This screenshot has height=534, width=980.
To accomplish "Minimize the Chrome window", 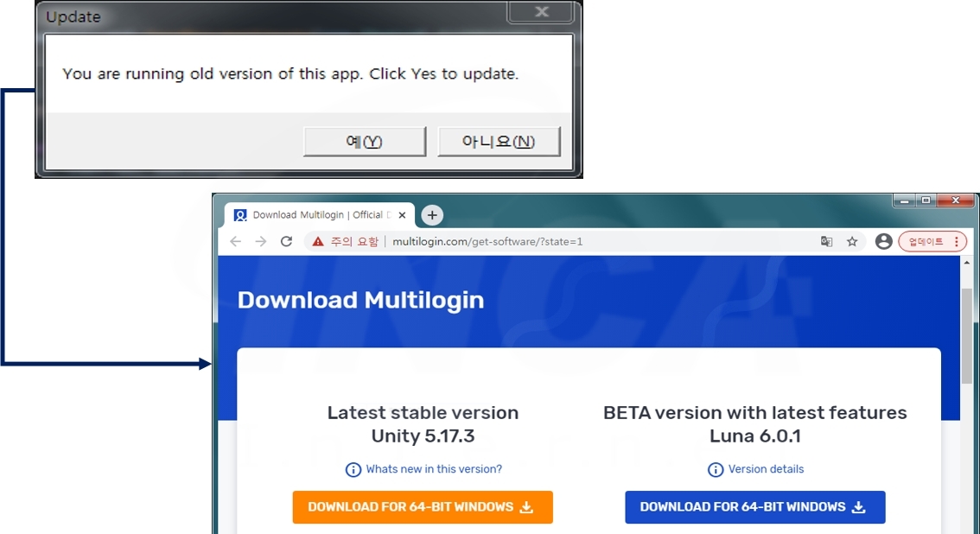I will [904, 200].
